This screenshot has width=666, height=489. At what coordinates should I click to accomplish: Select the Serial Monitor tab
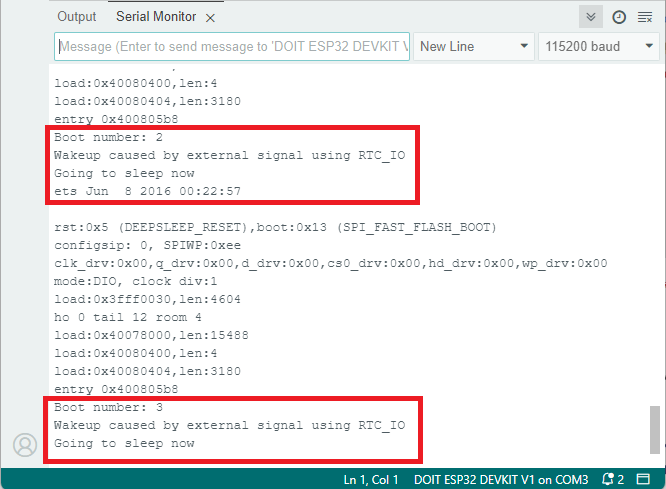pyautogui.click(x=156, y=17)
